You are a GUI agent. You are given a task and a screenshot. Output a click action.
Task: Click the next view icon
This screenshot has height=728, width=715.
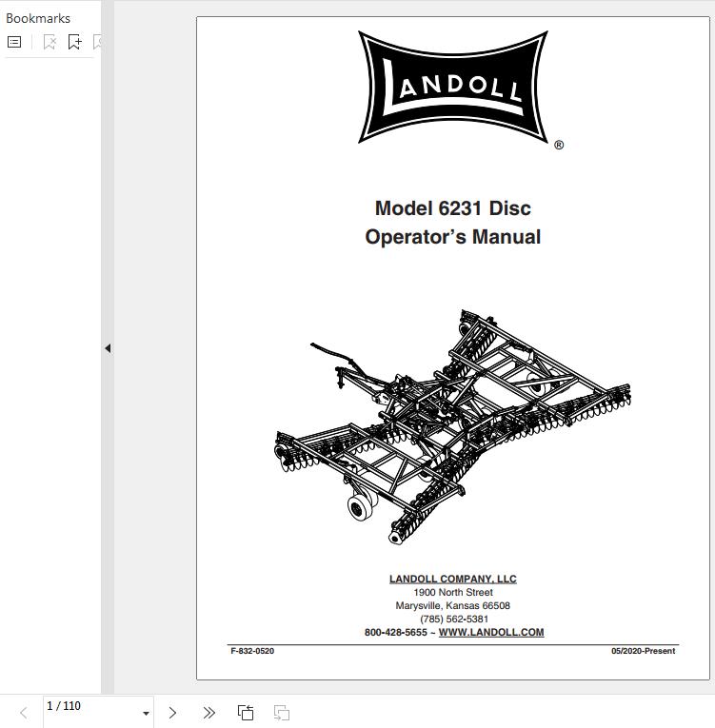tap(282, 713)
